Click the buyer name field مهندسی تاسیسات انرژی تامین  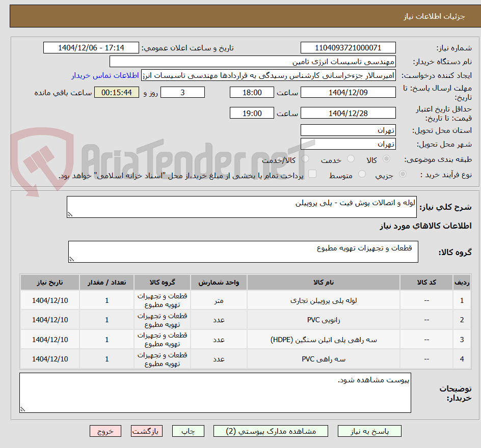[252, 62]
